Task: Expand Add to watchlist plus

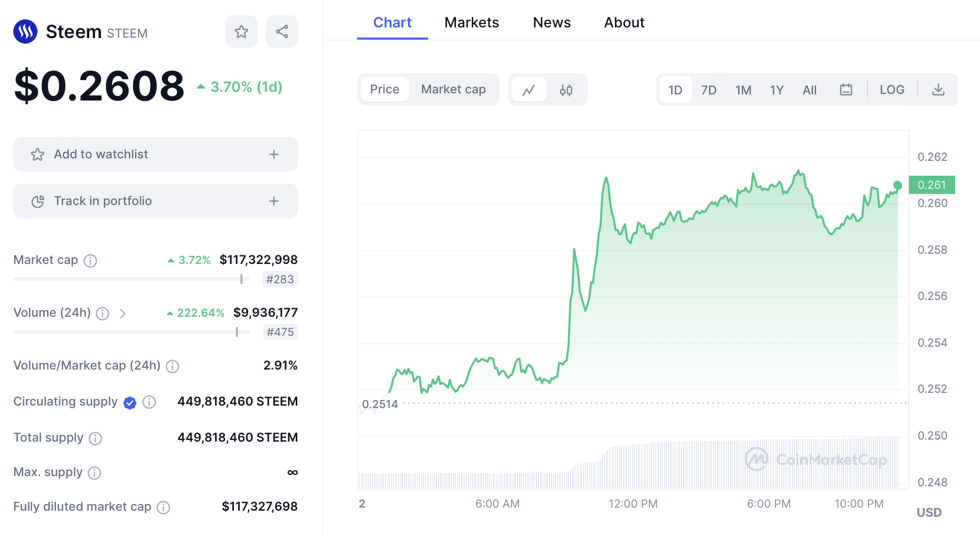Action: tap(274, 154)
